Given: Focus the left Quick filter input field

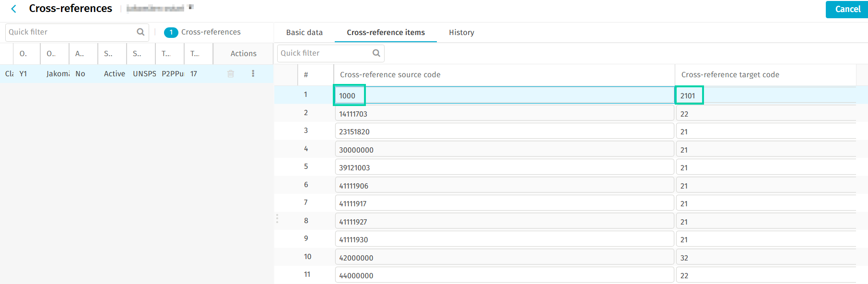Looking at the screenshot, I should pyautogui.click(x=71, y=32).
